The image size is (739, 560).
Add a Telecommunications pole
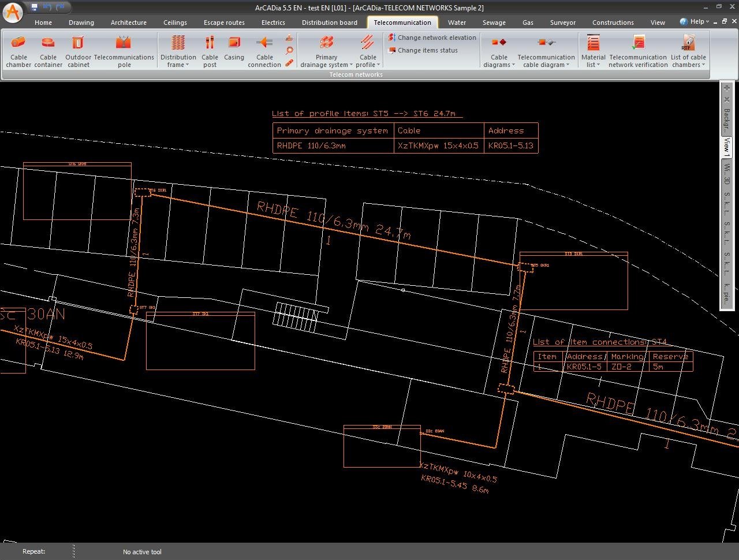coord(124,51)
